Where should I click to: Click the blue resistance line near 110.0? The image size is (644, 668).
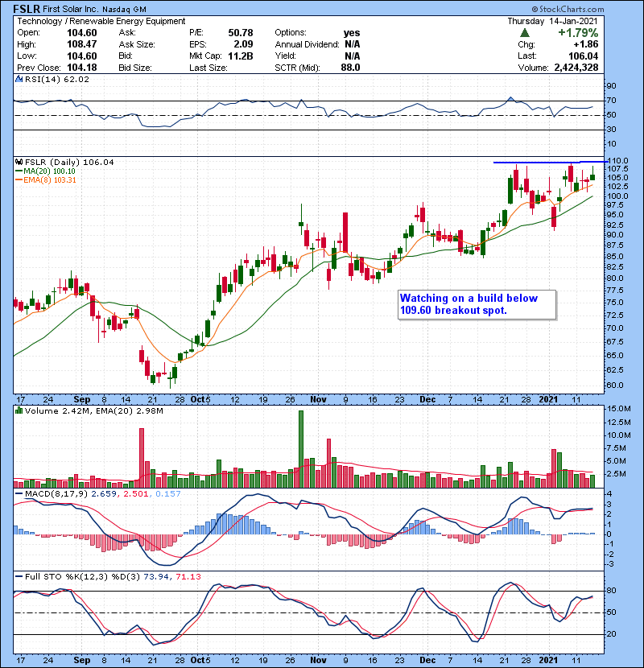(550, 162)
